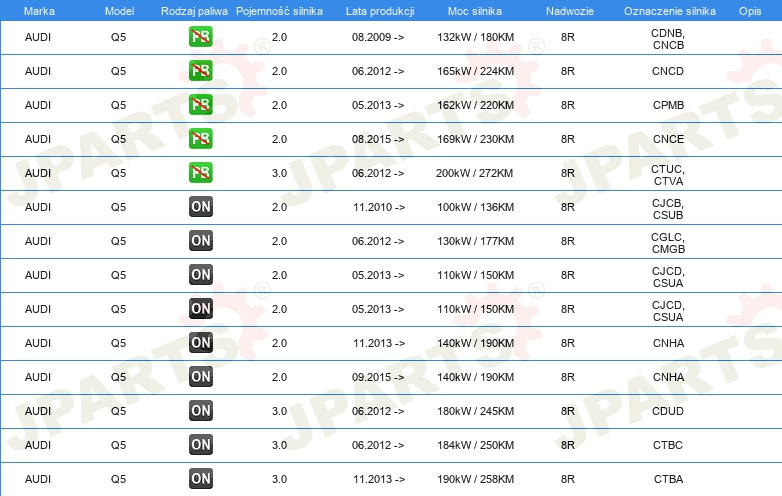This screenshot has height=496, width=782.
Task: Click the power value 162kW / 220KM
Action: [475, 105]
